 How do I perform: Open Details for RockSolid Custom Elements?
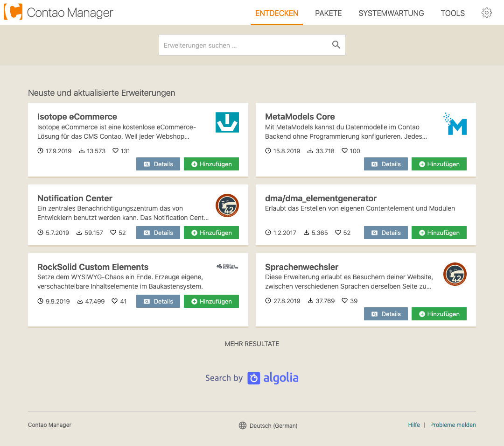coord(158,301)
